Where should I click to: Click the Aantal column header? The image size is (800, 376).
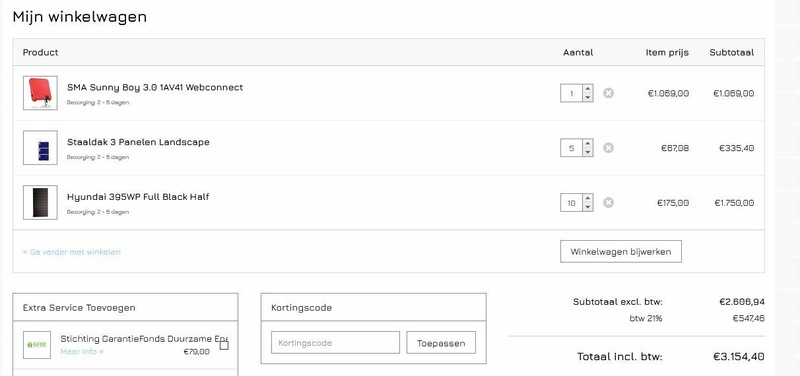pyautogui.click(x=578, y=52)
